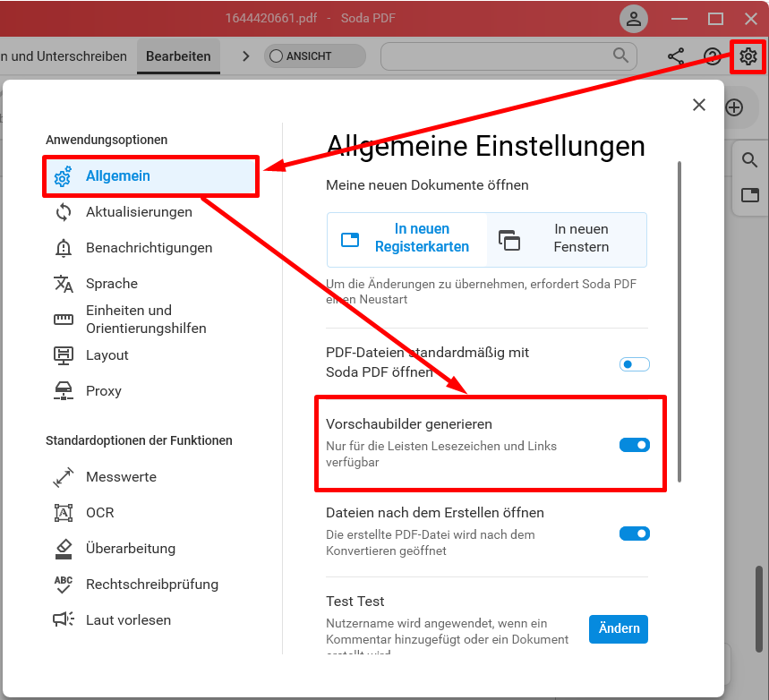Click the Laut vorlesen megaphone icon
Viewport: 769px width, 700px height.
[x=64, y=620]
